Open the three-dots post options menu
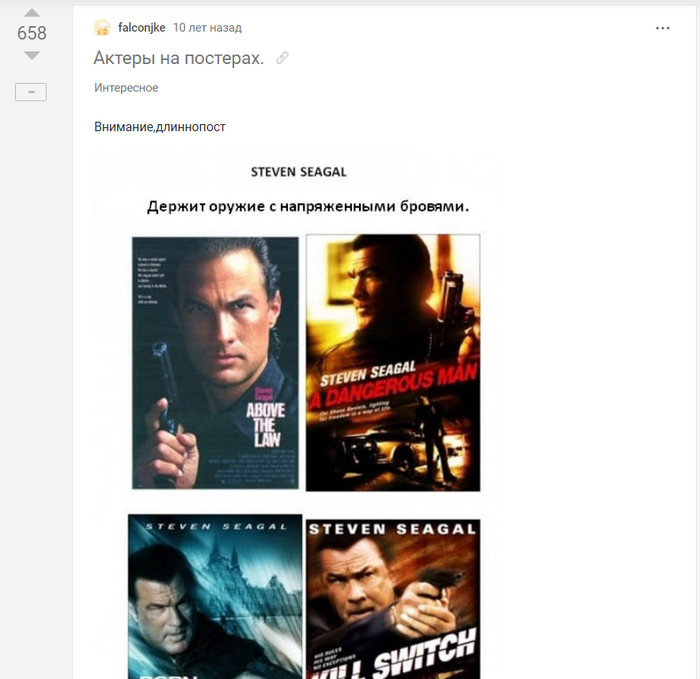This screenshot has width=700, height=679. pyautogui.click(x=662, y=28)
